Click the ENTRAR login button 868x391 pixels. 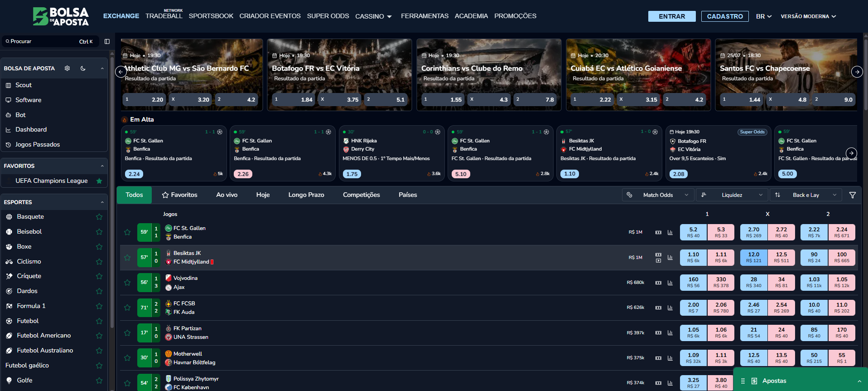(x=672, y=16)
